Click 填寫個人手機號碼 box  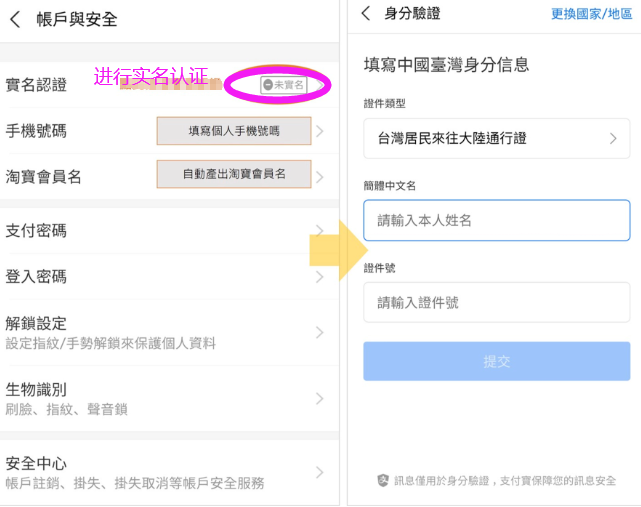234,131
